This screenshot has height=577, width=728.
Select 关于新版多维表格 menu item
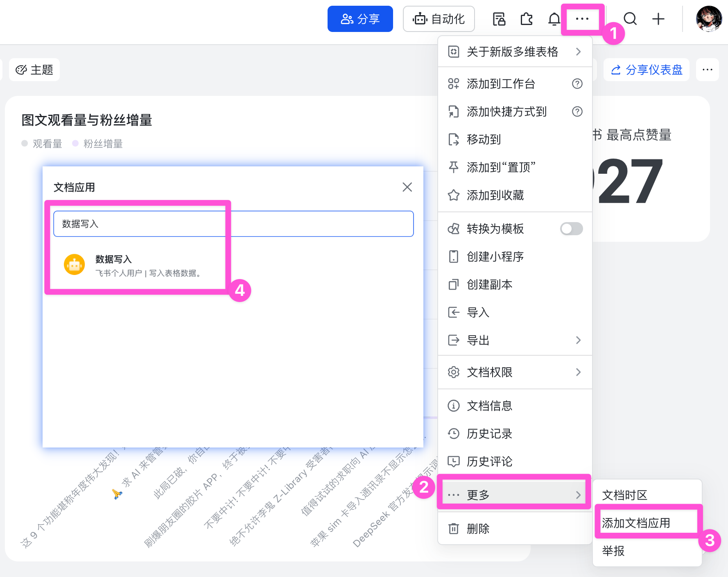(515, 52)
